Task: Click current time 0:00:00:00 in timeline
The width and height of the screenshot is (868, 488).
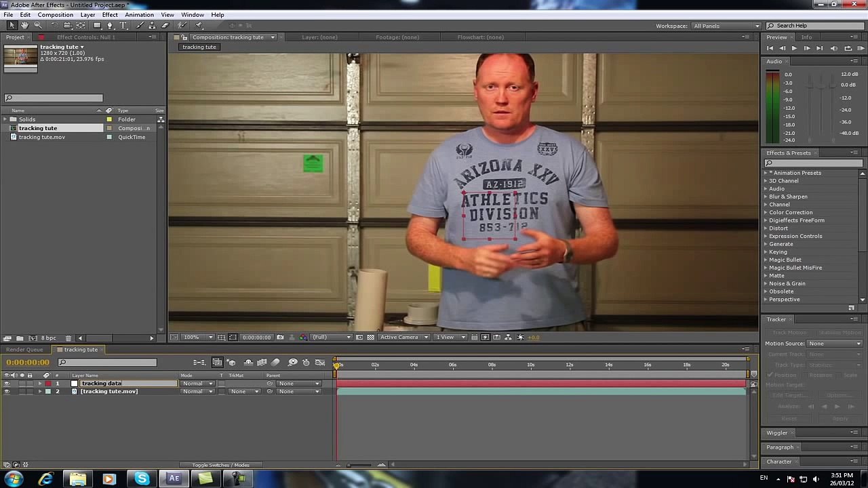Action: (x=28, y=363)
